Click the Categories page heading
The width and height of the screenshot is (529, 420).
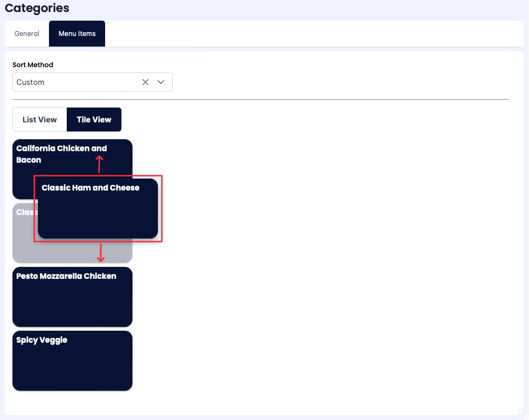[x=37, y=8]
